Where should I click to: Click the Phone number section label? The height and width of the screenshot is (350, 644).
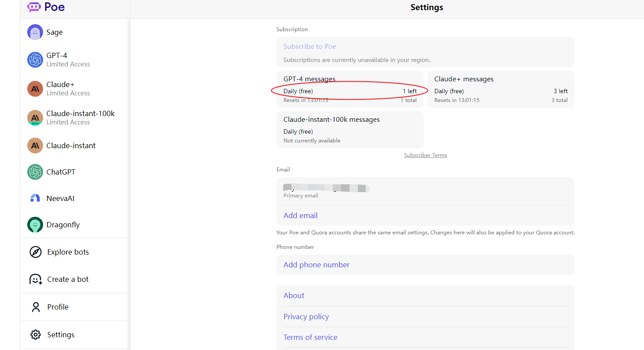coord(295,247)
